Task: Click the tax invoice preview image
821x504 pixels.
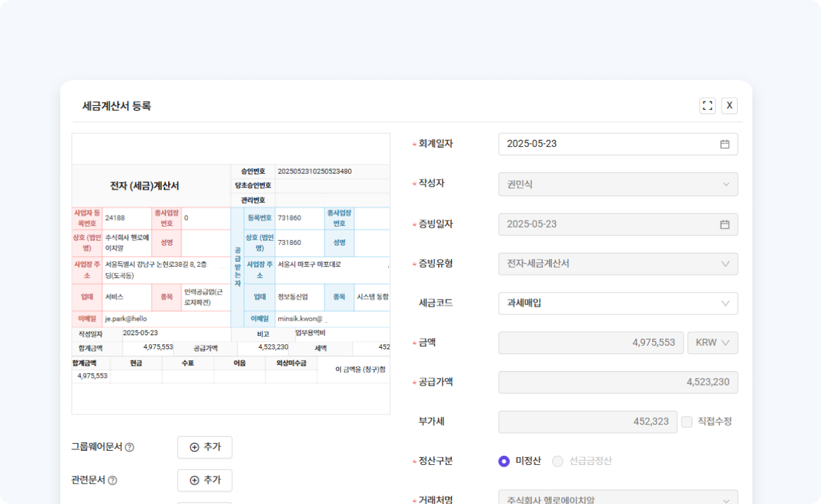Action: point(230,274)
